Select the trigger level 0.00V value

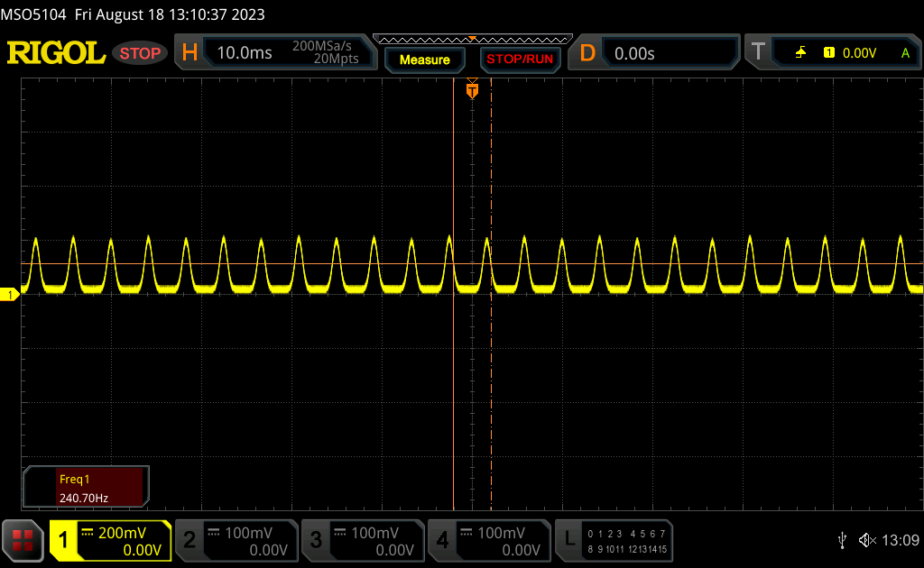[859, 53]
